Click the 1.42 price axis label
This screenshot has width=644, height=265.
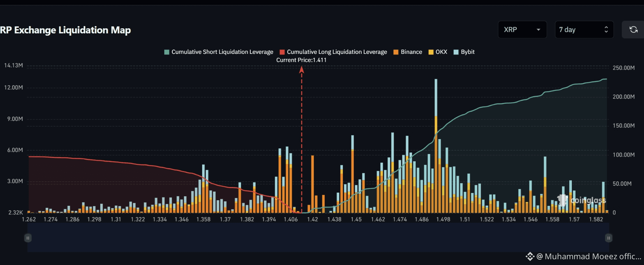tap(312, 219)
